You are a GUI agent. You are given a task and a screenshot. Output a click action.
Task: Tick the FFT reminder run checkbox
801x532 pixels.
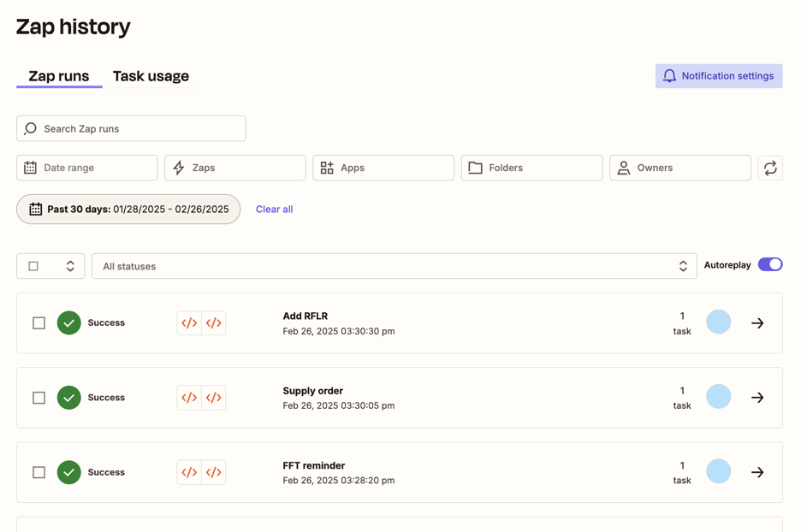pyautogui.click(x=39, y=472)
